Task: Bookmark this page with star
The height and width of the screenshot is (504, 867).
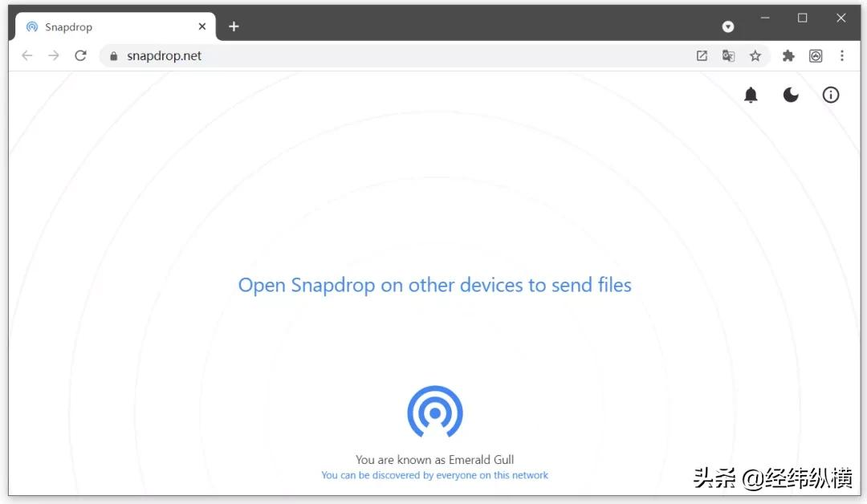Action: (755, 56)
